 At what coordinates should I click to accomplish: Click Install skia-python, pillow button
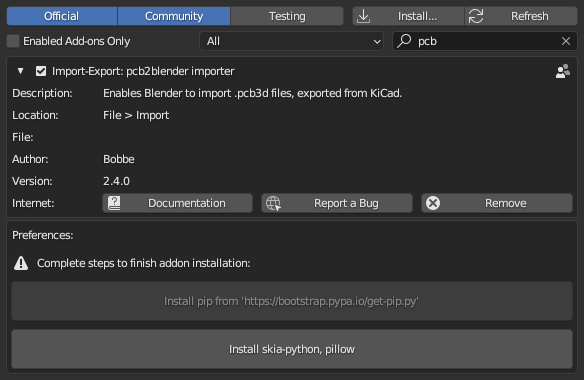tap(292, 349)
